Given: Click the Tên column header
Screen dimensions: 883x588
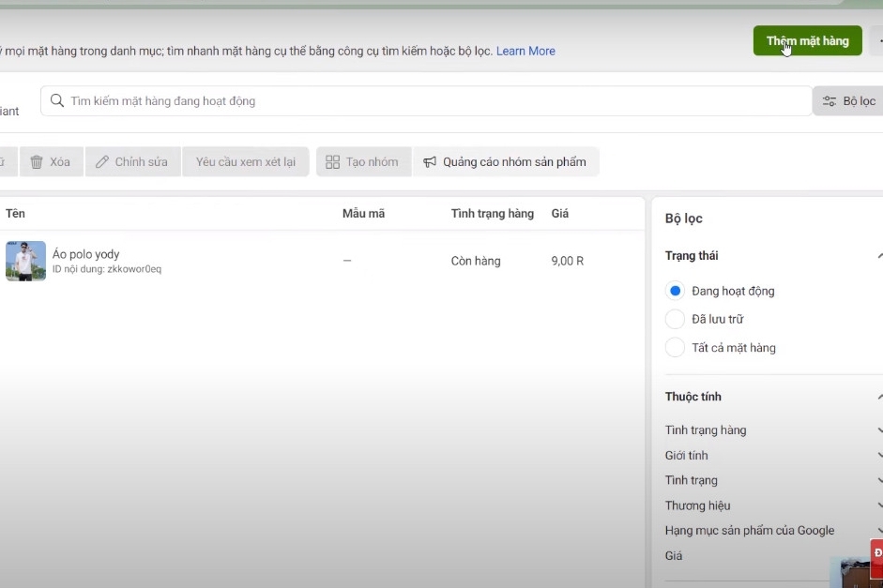Looking at the screenshot, I should [15, 213].
